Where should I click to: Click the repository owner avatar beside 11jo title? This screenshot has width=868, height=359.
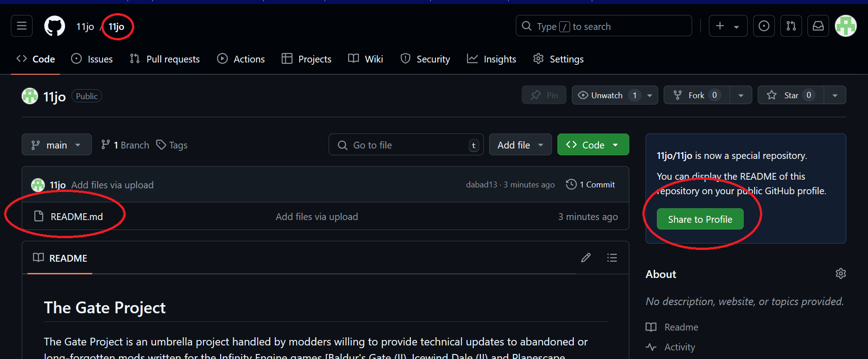coord(30,96)
